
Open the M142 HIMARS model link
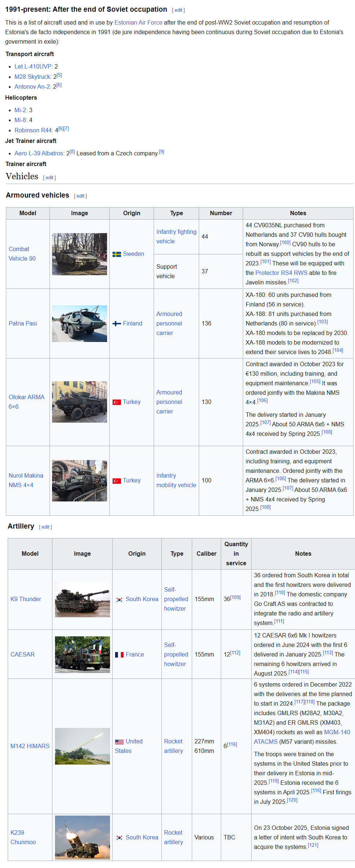[x=30, y=746]
